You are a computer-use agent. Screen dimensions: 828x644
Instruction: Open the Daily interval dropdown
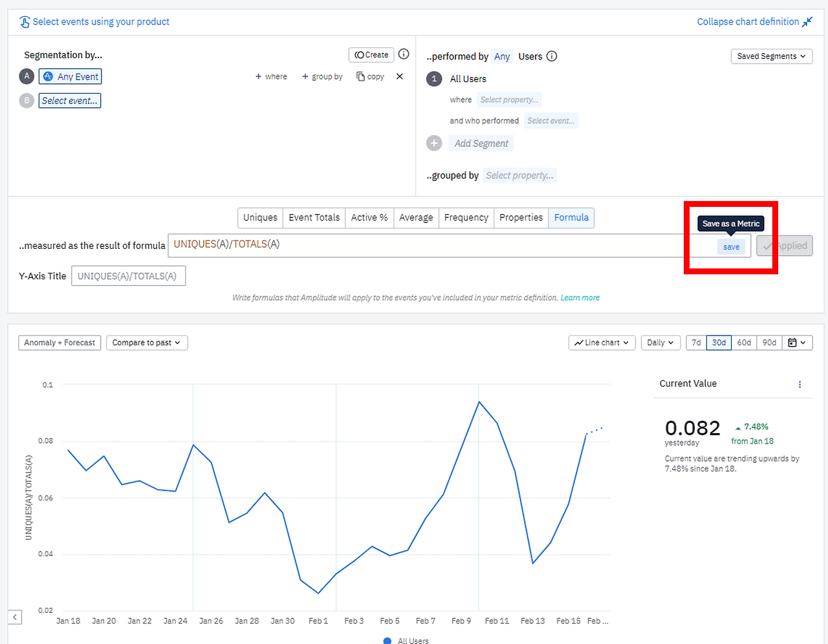pyautogui.click(x=660, y=343)
